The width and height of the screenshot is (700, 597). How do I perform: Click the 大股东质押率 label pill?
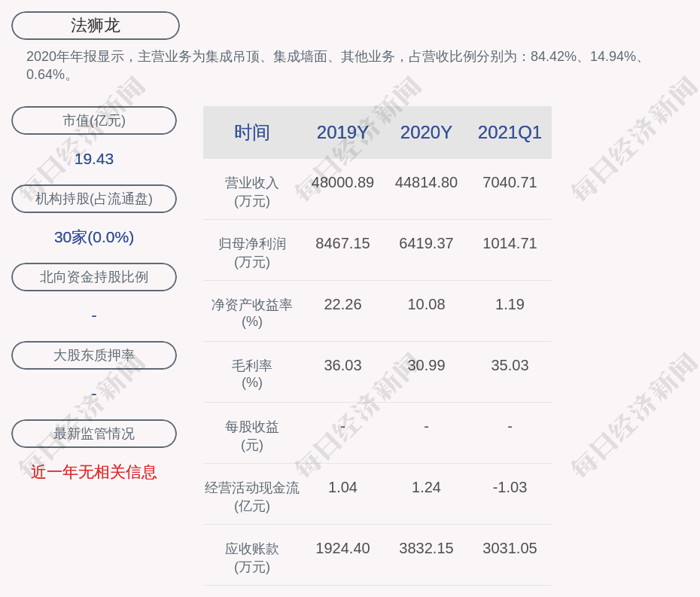(94, 355)
